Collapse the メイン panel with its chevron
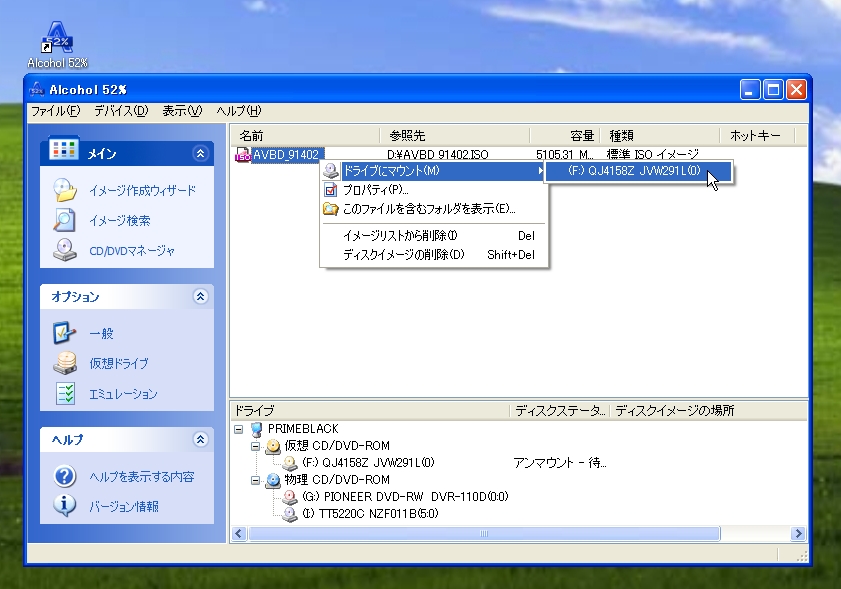Viewport: 841px width, 589px height. point(200,153)
